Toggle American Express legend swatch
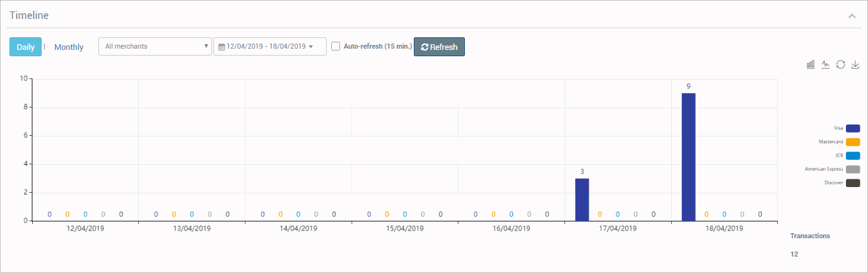 click(x=853, y=169)
